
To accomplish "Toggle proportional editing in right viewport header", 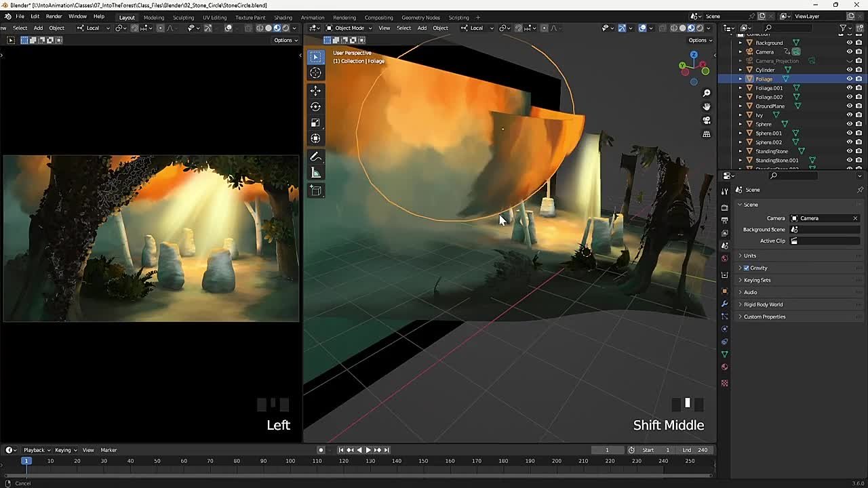I will 544,28.
